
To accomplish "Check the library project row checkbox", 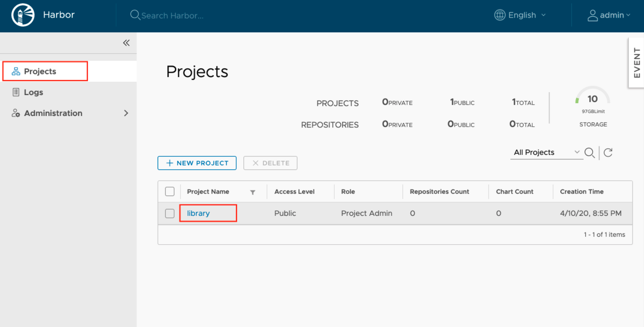I will 170,213.
